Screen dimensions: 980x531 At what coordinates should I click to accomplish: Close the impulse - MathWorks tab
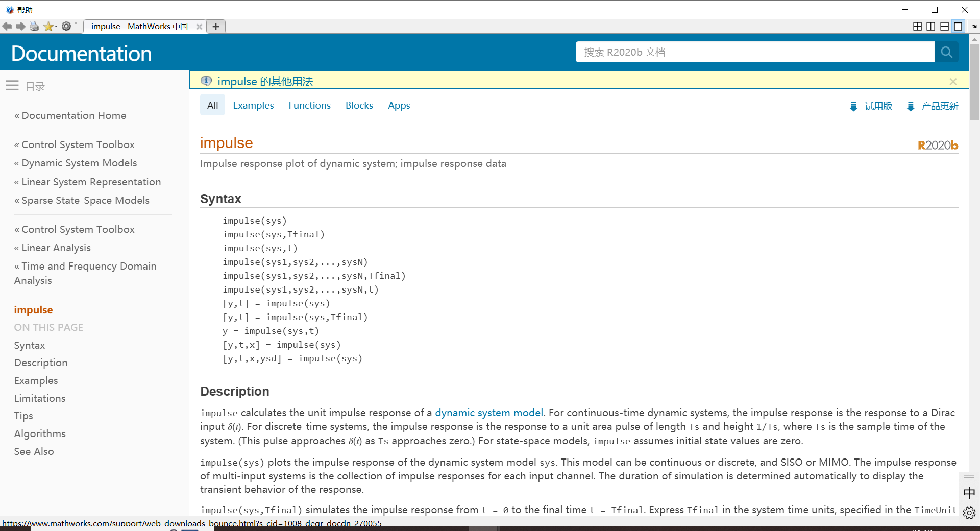click(199, 27)
